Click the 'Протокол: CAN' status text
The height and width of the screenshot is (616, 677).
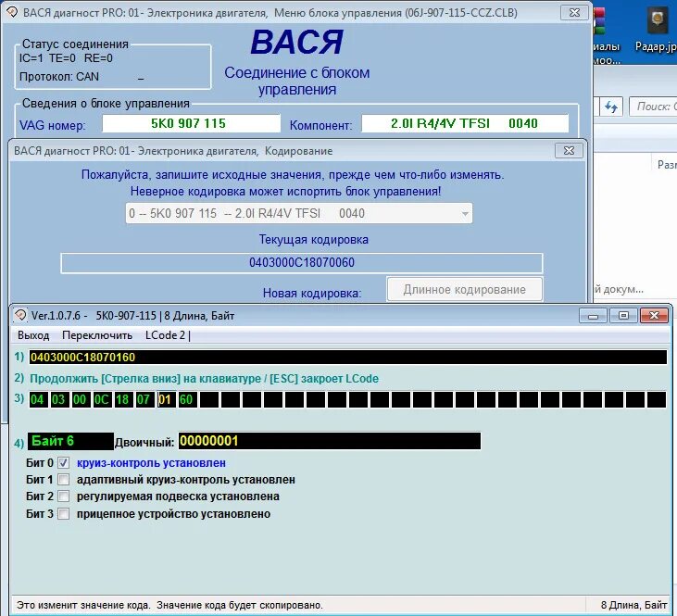[59, 77]
